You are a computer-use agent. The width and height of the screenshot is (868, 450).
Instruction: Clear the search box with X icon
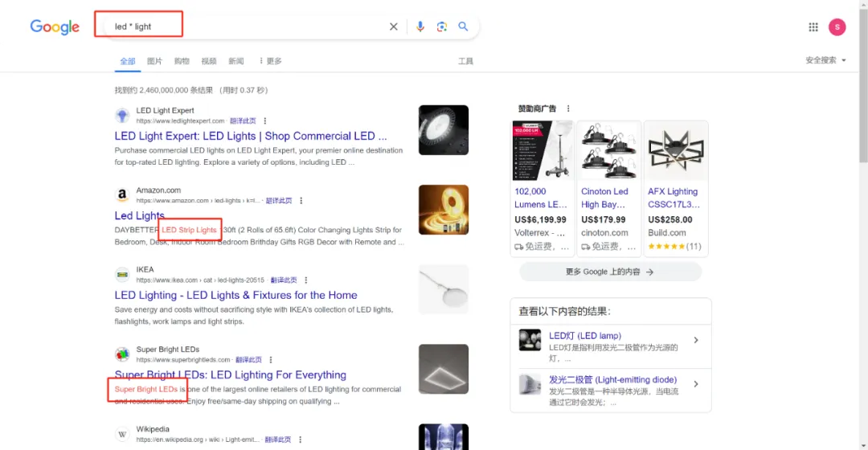(x=394, y=27)
